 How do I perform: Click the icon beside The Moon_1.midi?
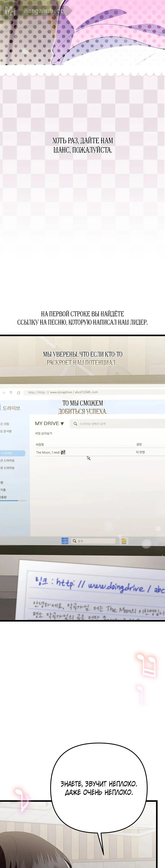pyautogui.click(x=63, y=452)
